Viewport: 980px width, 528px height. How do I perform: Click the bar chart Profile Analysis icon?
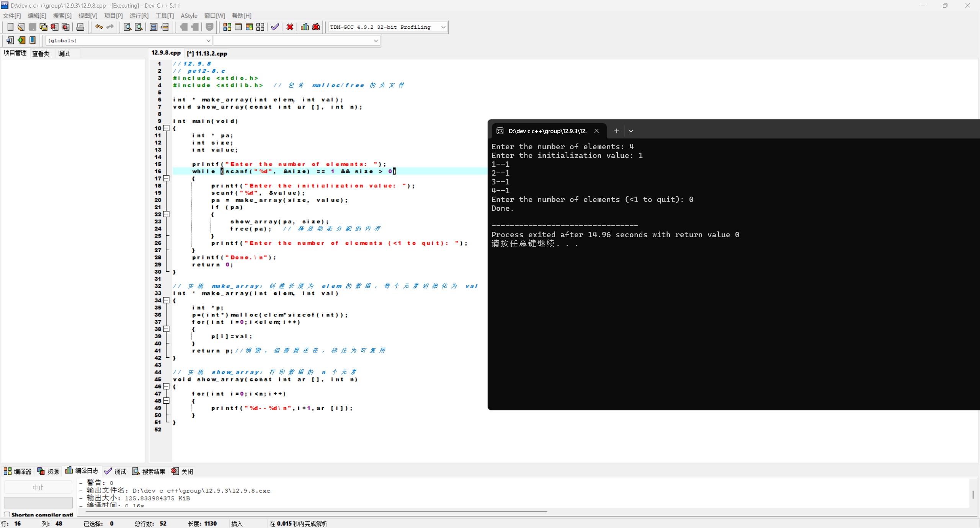pyautogui.click(x=305, y=27)
